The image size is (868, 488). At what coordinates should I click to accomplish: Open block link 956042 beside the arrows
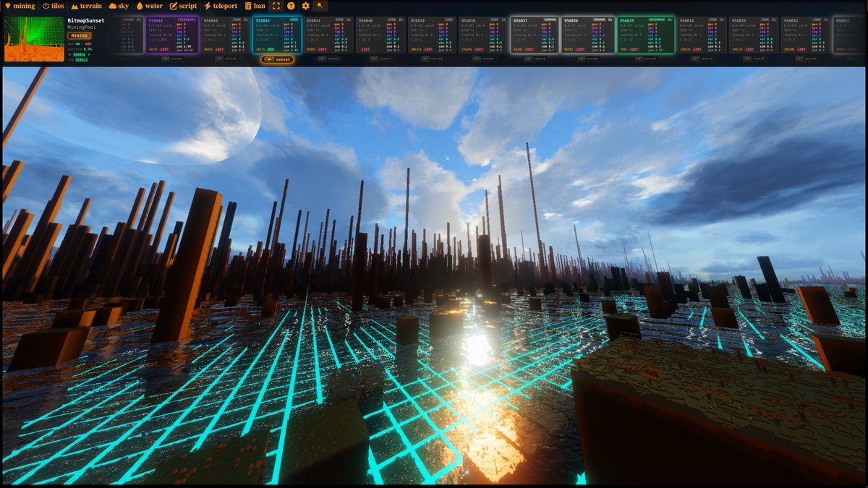[80, 54]
